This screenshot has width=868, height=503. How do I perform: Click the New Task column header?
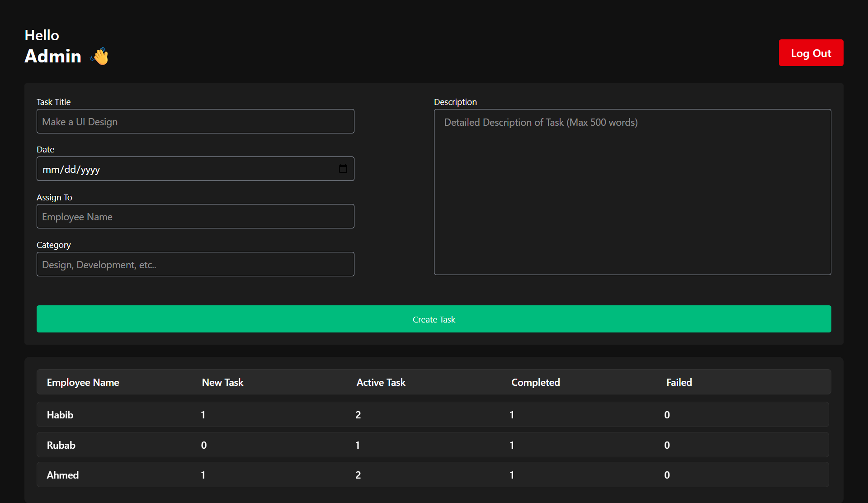(x=222, y=382)
